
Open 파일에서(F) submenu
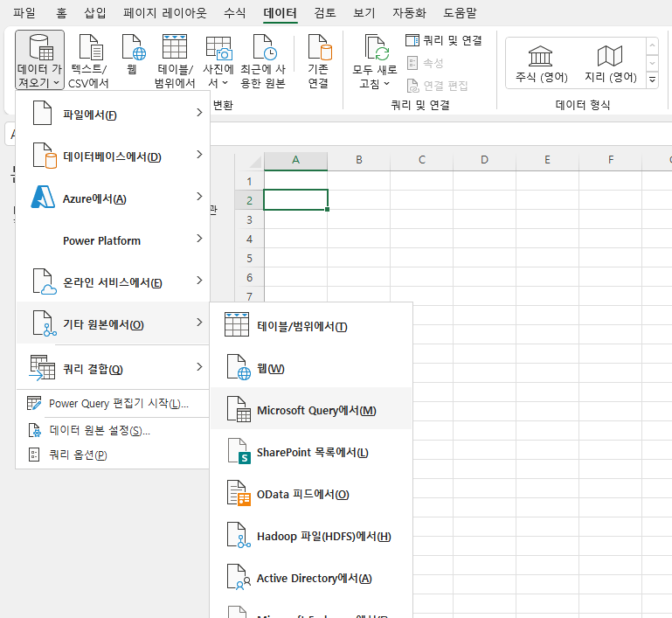point(113,114)
